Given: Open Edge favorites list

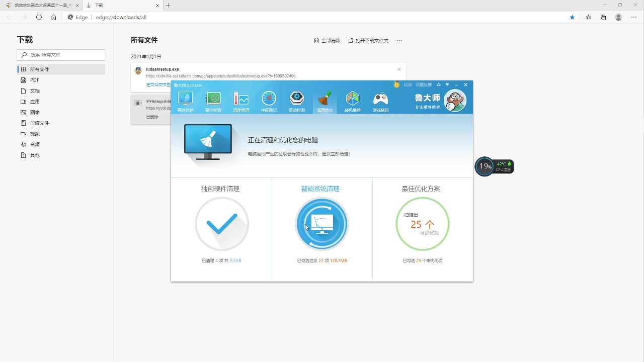Looking at the screenshot, I should click(x=589, y=17).
